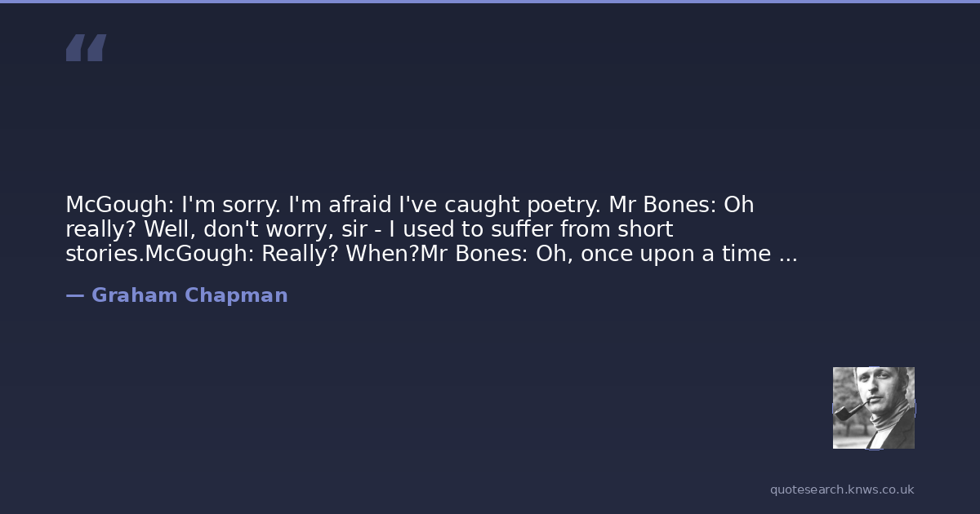
Task: Click "Mr Bones" in the first quote line
Action: pos(660,205)
